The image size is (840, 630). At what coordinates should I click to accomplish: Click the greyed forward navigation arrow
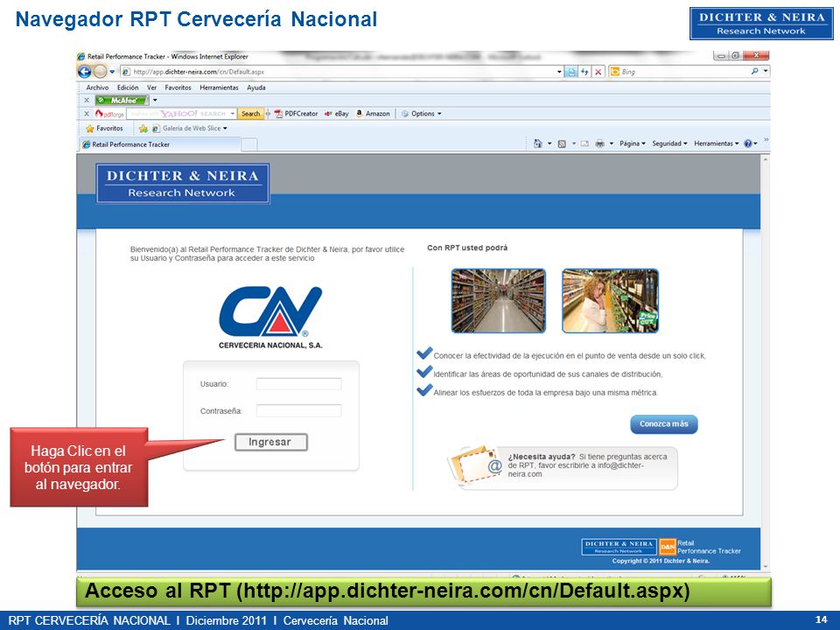pos(100,71)
